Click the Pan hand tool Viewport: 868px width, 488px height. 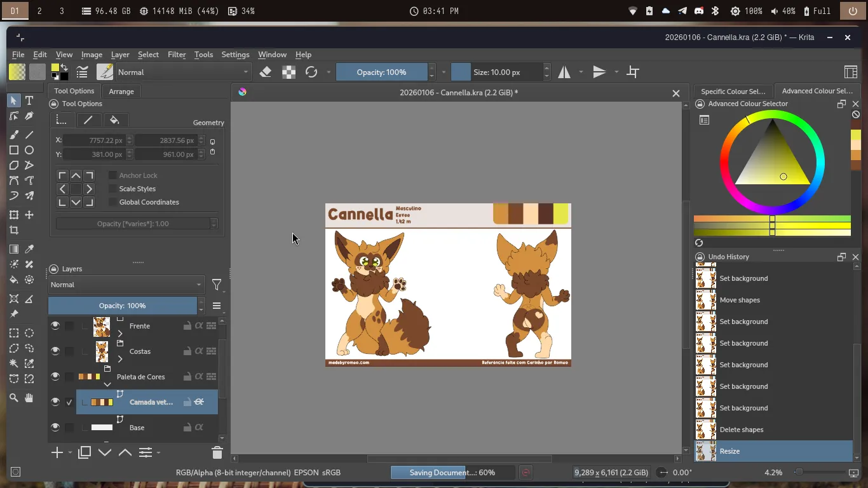point(29,398)
